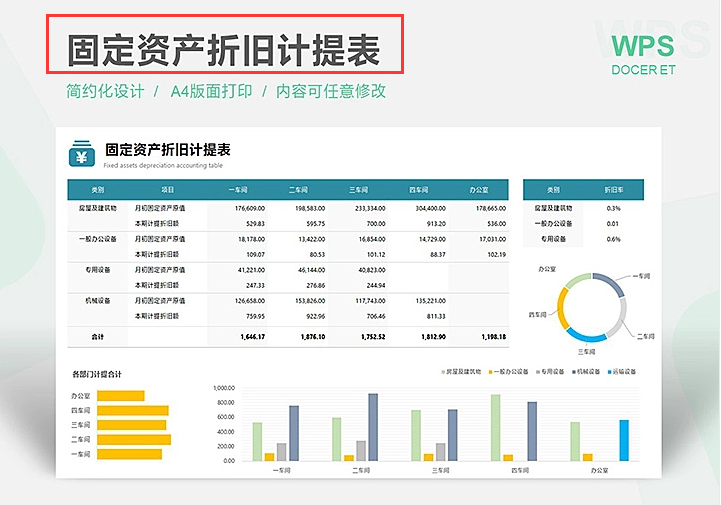The image size is (721, 505).
Task: Click the 一般办公设备 legend entry above the column chart
Action: [509, 372]
